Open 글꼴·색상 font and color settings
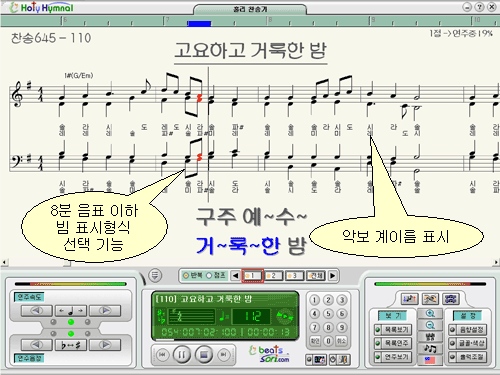Screen dimensions: 500x375 coord(467,343)
